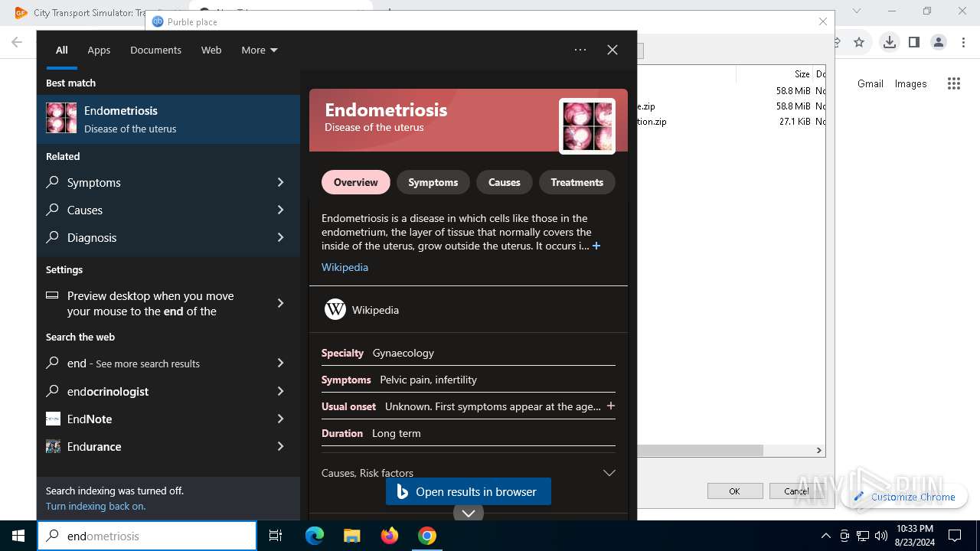Click OK in the Purble place dialog
The height and width of the screenshot is (551, 980).
pos(734,491)
